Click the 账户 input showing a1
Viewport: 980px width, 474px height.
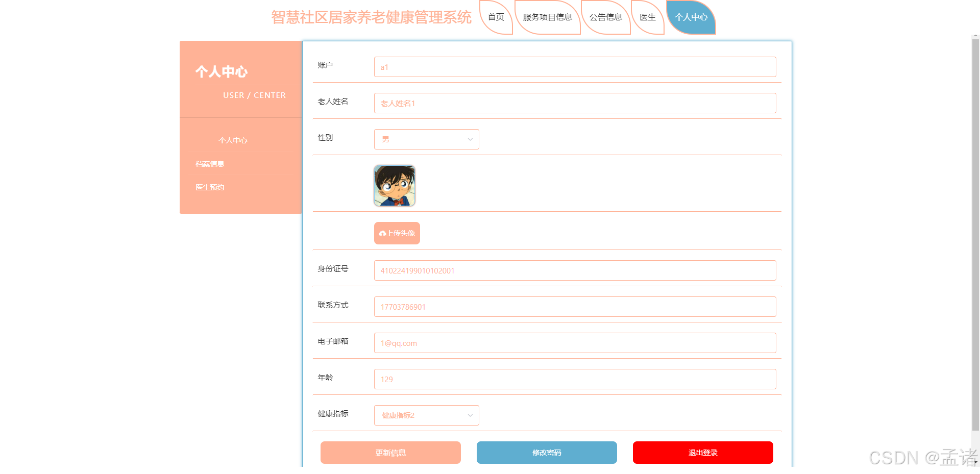pos(575,66)
